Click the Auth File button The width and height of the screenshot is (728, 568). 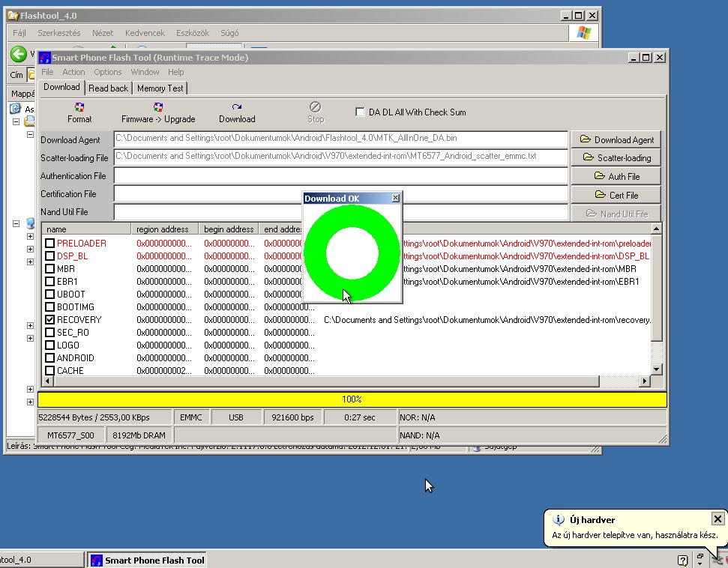616,176
